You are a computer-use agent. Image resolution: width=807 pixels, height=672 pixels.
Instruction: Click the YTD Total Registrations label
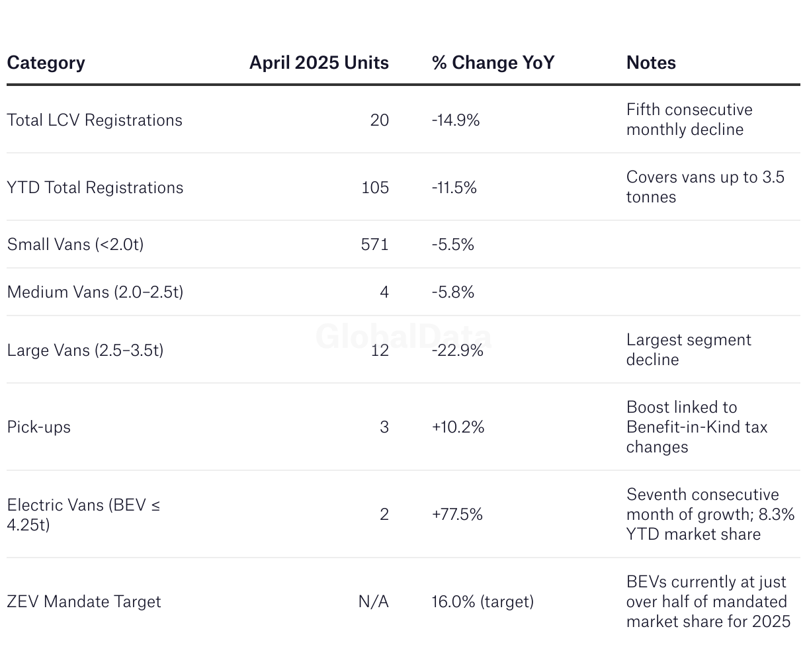point(95,187)
